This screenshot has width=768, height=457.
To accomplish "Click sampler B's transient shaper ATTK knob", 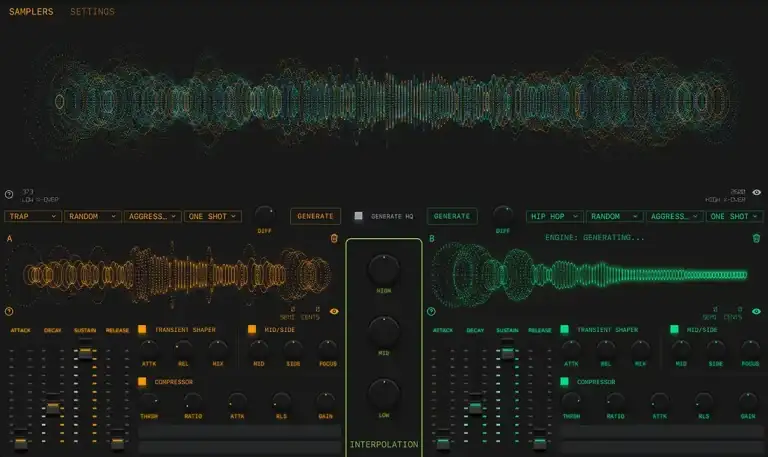I will pyautogui.click(x=571, y=349).
